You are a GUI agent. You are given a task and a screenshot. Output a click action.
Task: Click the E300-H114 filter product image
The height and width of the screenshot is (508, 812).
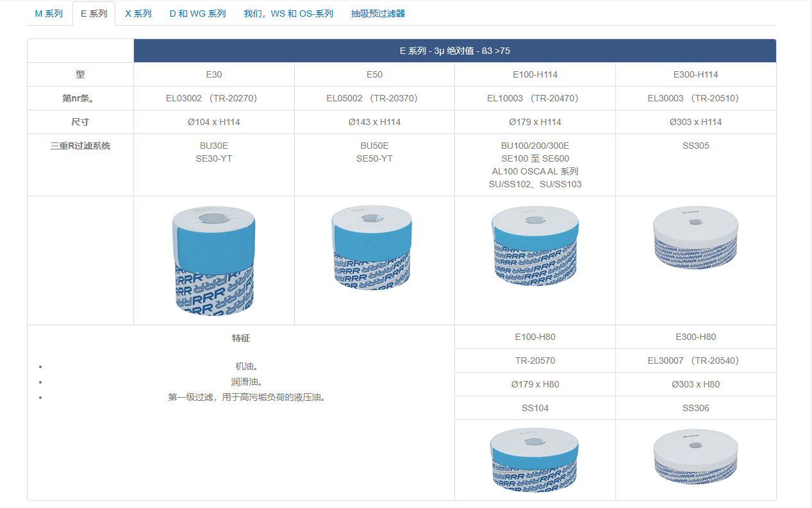tap(695, 237)
